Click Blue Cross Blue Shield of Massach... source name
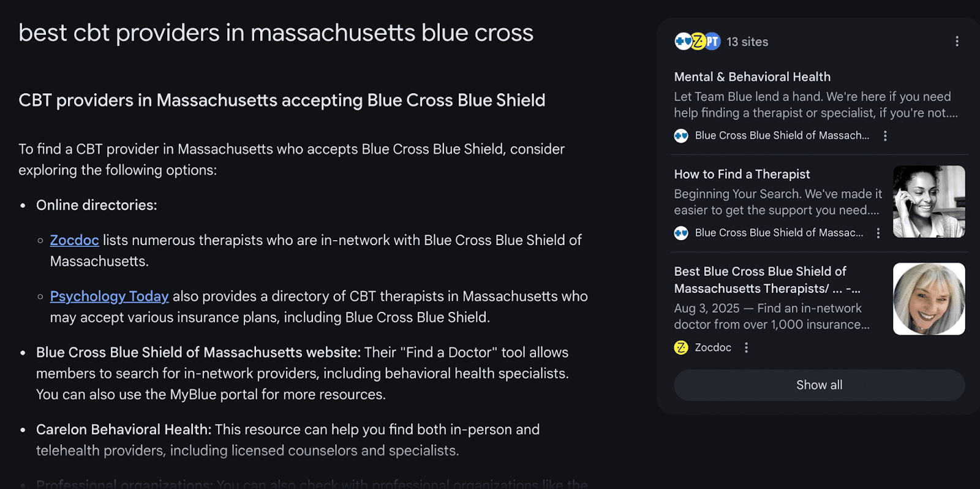 pyautogui.click(x=782, y=136)
